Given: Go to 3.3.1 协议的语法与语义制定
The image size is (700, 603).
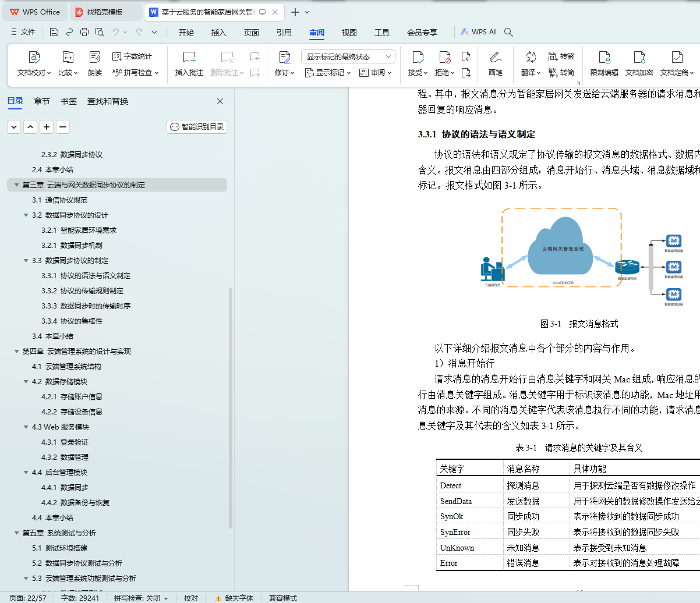Looking at the screenshot, I should coord(86,276).
